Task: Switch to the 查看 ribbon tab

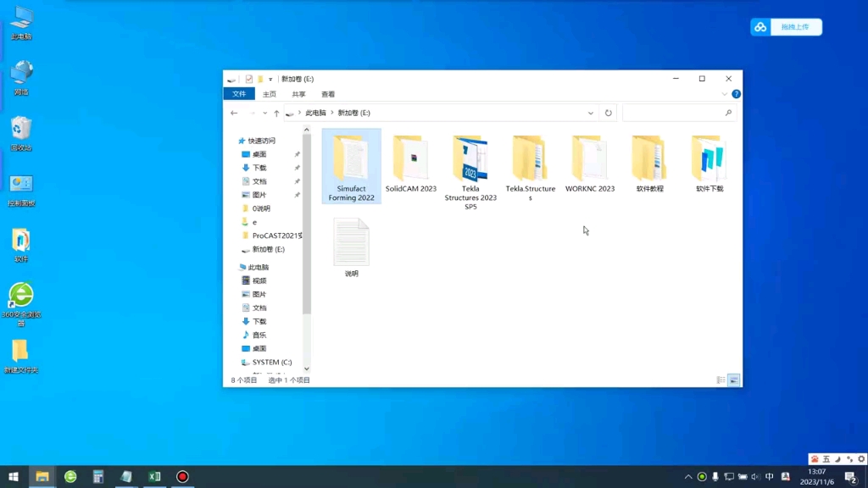Action: coord(327,93)
